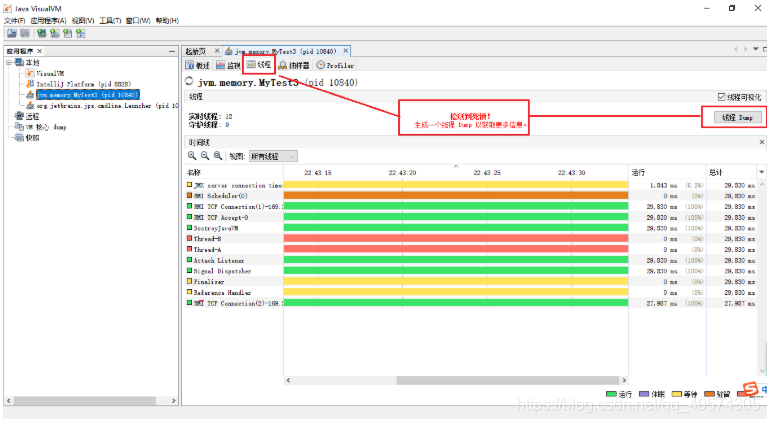
Task: Switch to the Profiler tab
Action: [x=335, y=65]
